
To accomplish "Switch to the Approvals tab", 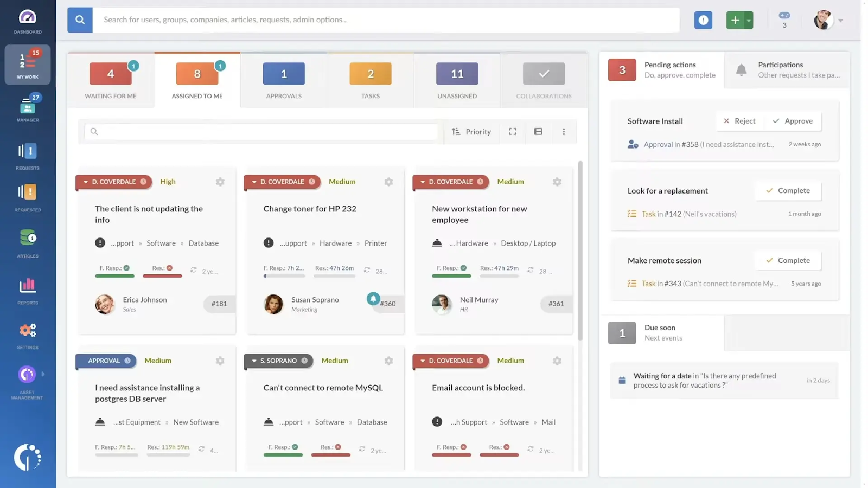I will click(x=284, y=80).
